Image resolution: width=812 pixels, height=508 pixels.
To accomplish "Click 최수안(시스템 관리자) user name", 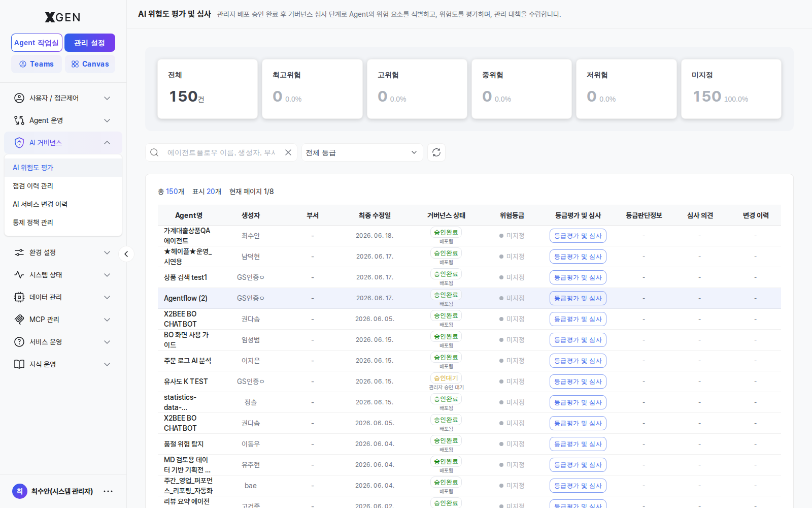I will 62,491.
